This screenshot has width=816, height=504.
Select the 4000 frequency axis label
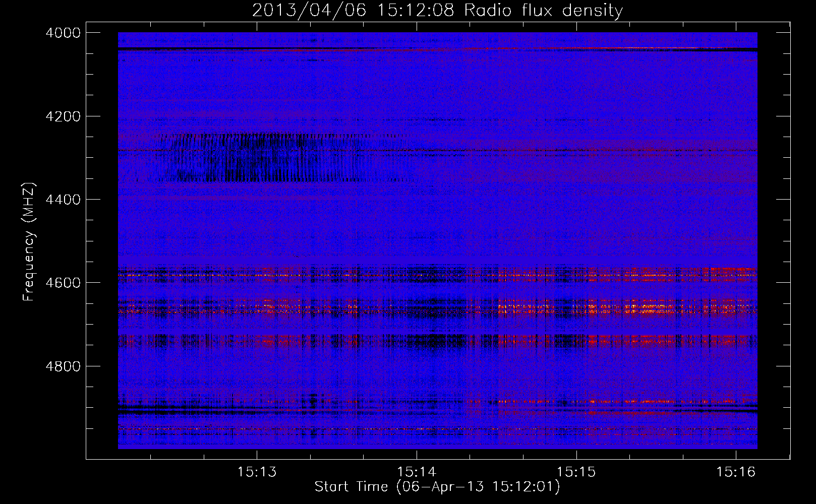[x=63, y=33]
